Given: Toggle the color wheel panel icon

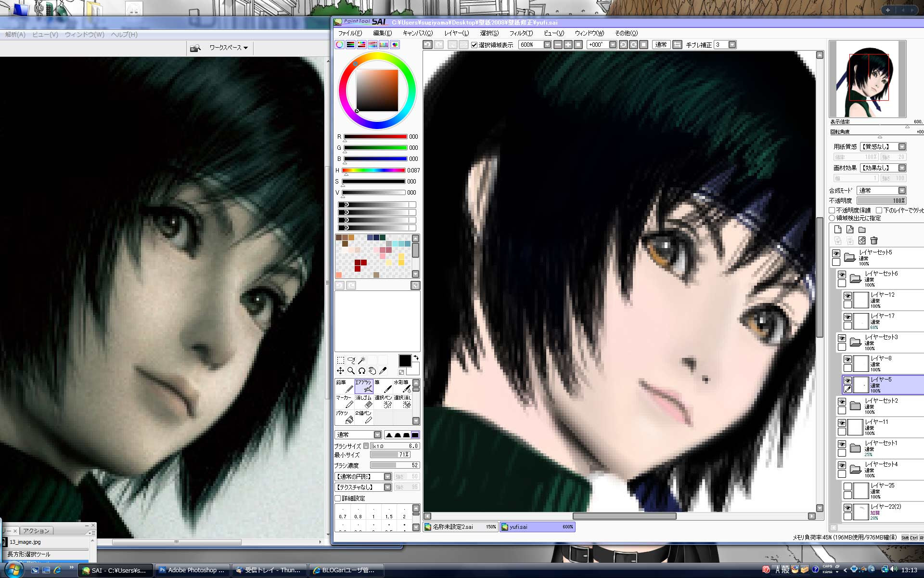Looking at the screenshot, I should [x=340, y=45].
